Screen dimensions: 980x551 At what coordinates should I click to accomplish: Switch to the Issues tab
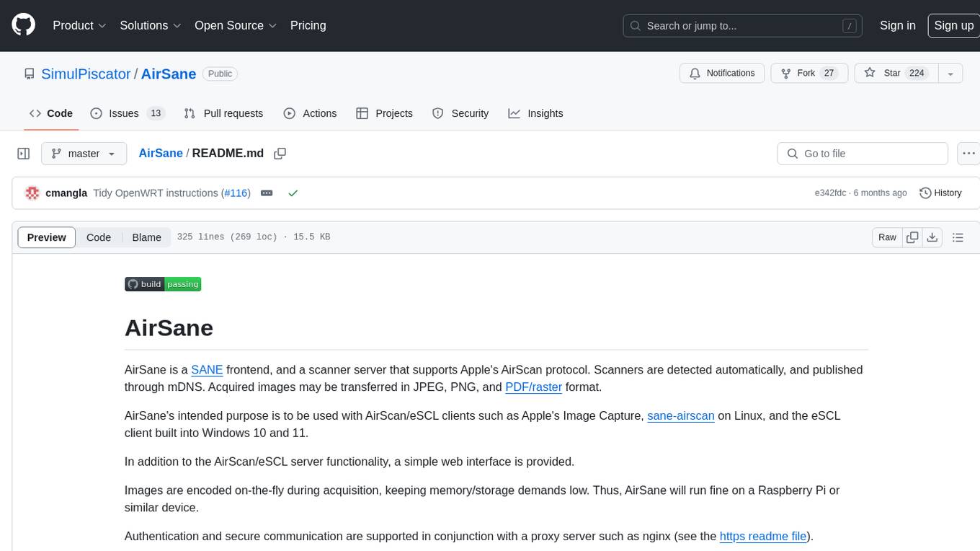128,113
